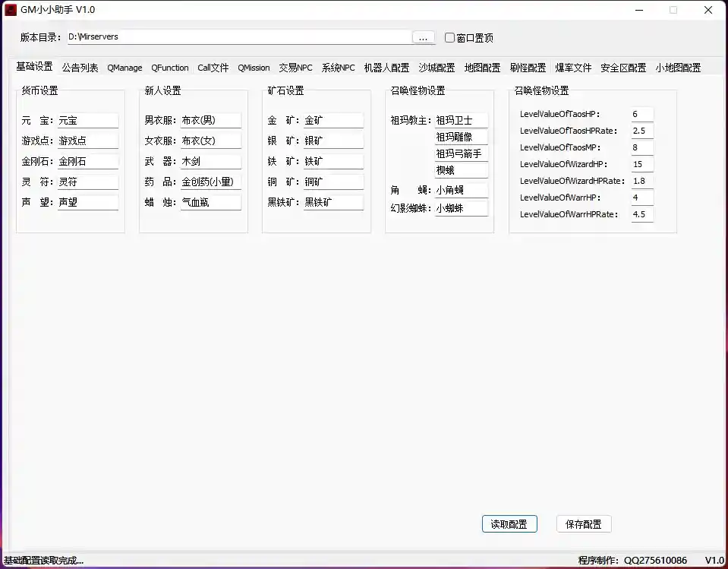Click the 读取配置 button
728x569 pixels.
(x=509, y=524)
